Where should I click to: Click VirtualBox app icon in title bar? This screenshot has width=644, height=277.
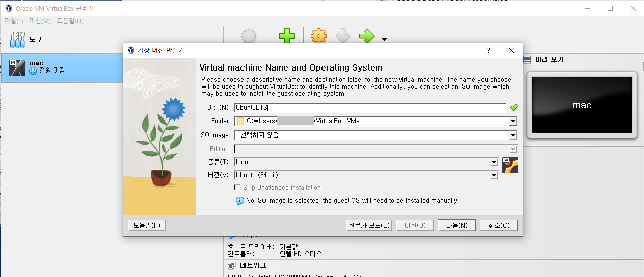click(x=8, y=8)
